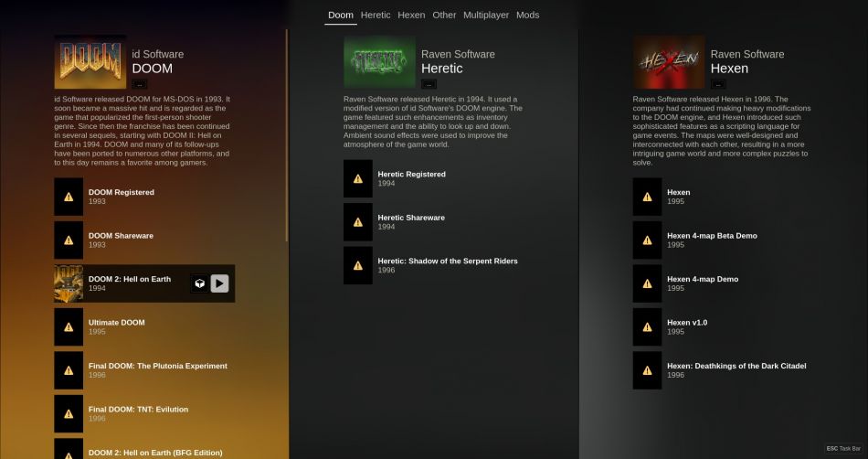Click the warning icon beside the first Hexen entry
This screenshot has width=868, height=459.
coord(647,197)
